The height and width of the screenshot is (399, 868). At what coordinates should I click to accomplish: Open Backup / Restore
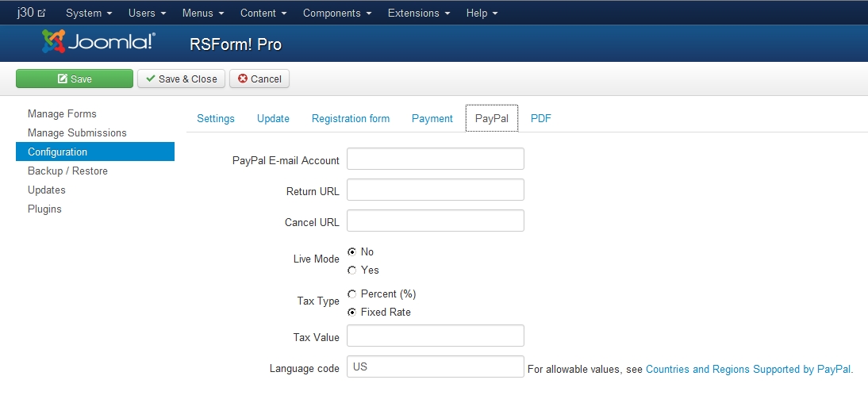pos(67,171)
